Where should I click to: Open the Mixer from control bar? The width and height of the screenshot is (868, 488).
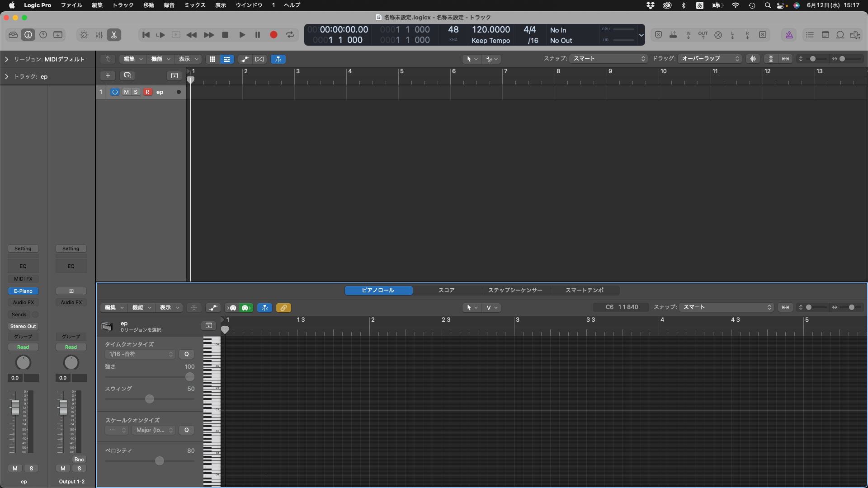point(99,35)
